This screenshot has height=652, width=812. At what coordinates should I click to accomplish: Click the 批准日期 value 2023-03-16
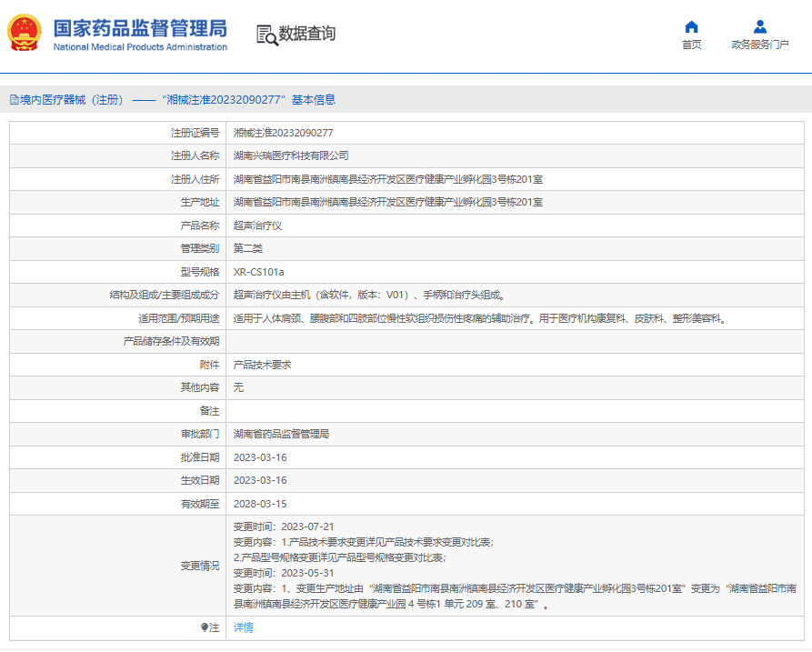[x=260, y=457]
